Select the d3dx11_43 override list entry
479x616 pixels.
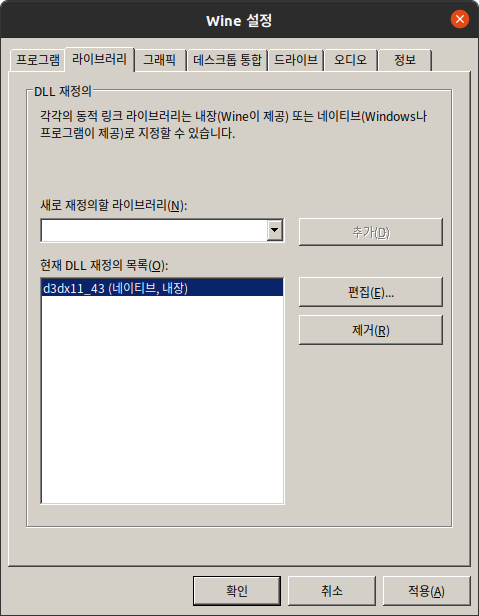tap(162, 288)
